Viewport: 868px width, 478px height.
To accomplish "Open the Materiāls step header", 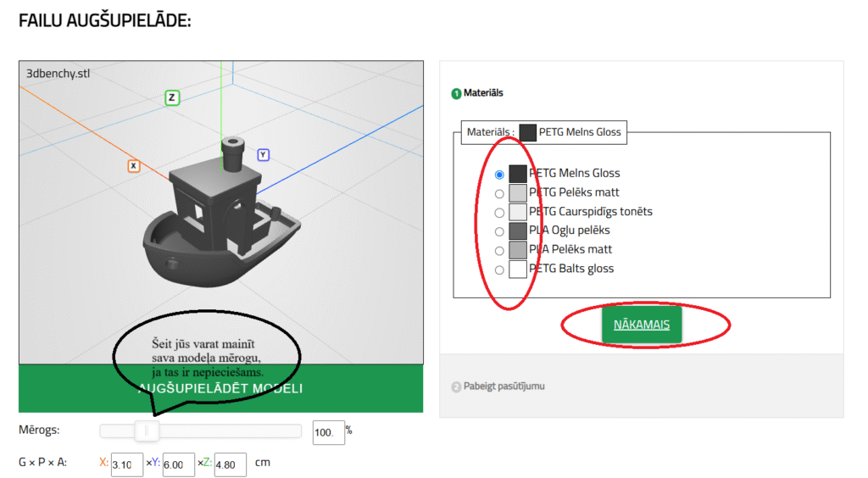I will [482, 93].
